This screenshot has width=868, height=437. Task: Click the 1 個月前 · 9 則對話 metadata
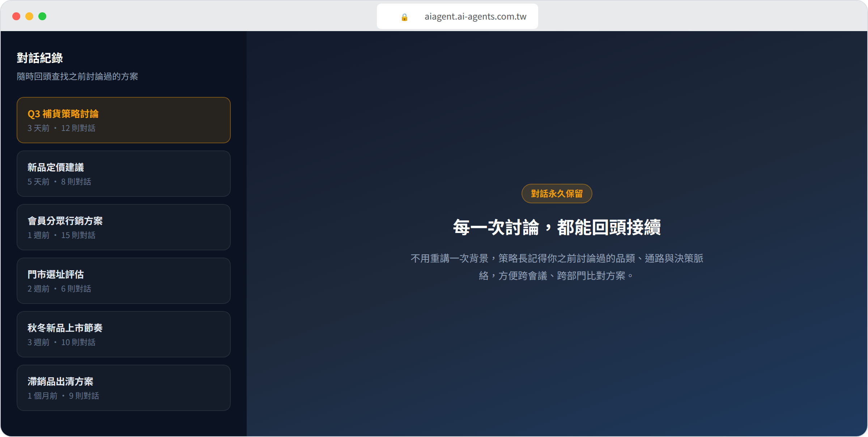[x=63, y=396]
